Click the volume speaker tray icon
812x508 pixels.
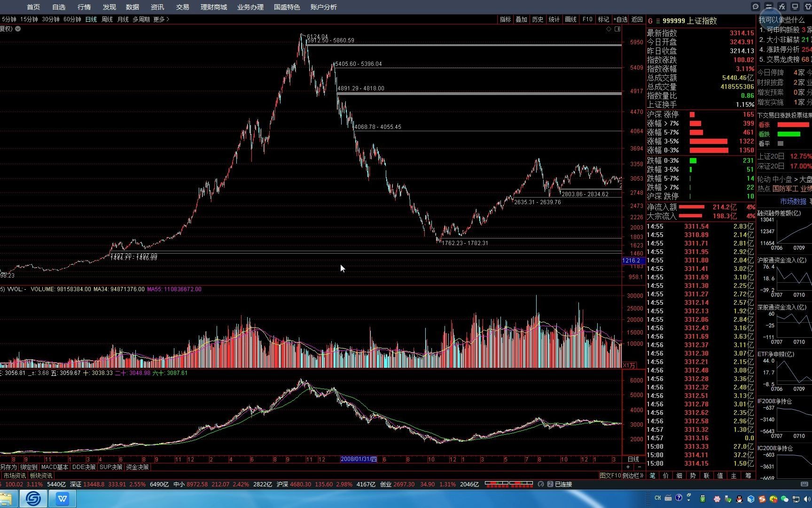(807, 499)
